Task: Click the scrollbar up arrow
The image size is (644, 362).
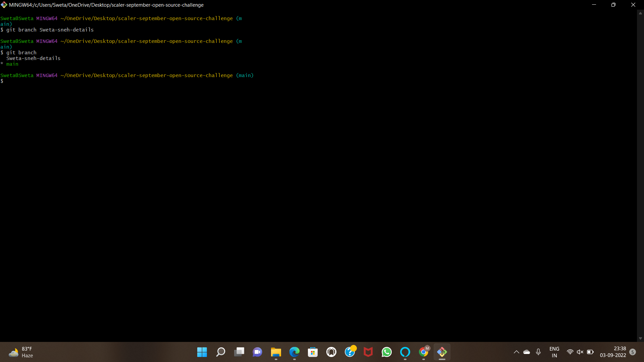Action: [x=640, y=13]
